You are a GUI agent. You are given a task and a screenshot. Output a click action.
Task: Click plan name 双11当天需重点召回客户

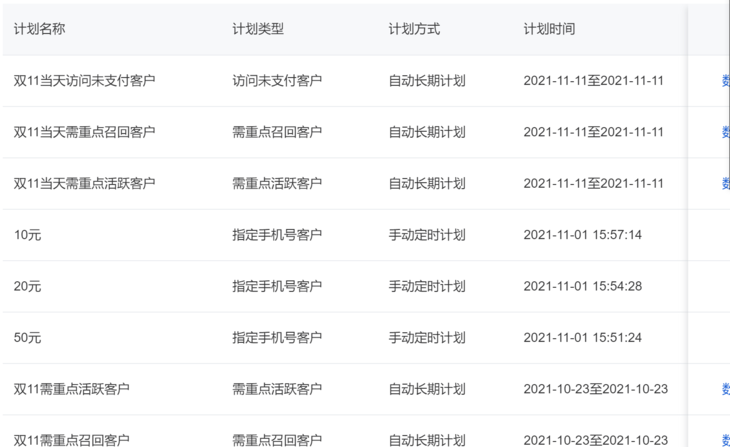84,132
